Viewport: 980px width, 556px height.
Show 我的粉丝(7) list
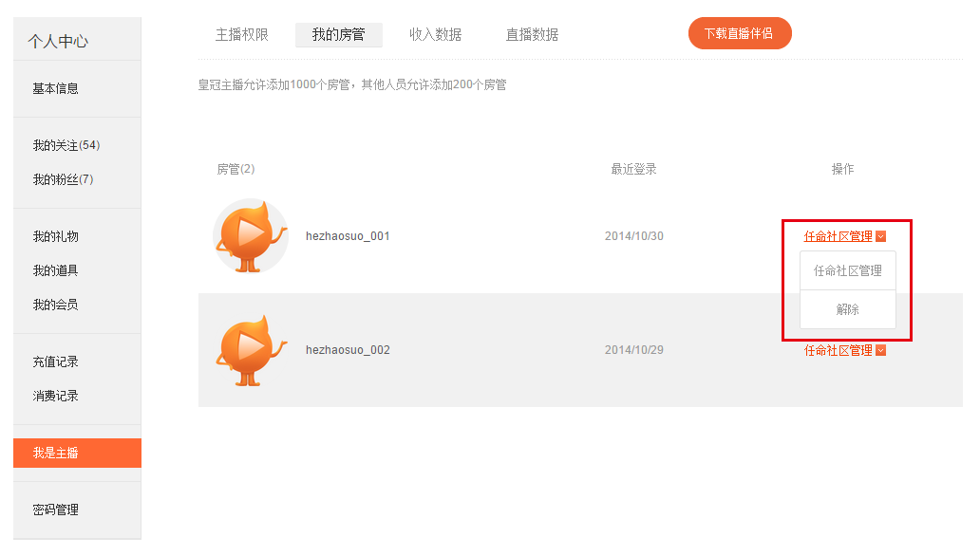[x=63, y=179]
